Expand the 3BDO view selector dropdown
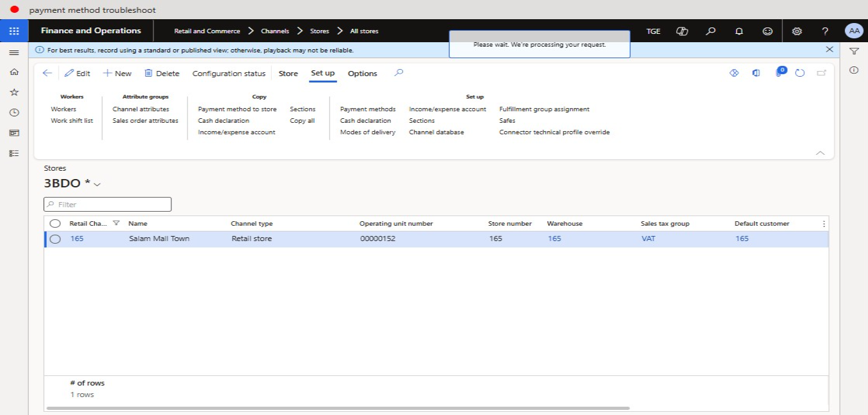868x415 pixels. 97,184
